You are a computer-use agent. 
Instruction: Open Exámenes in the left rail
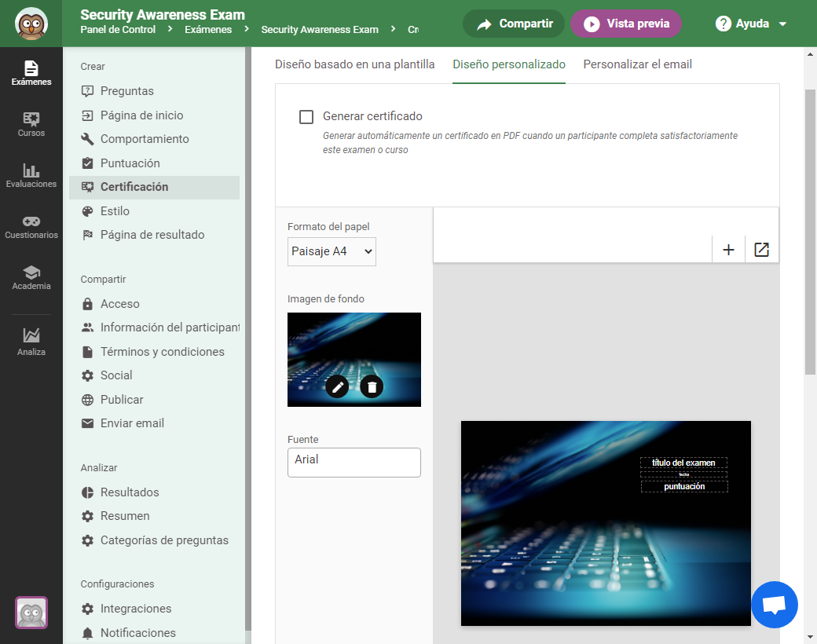coord(31,73)
